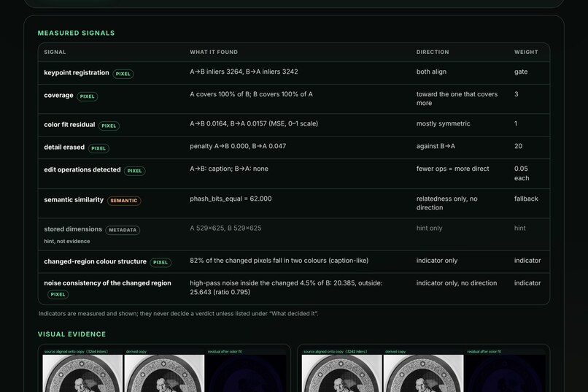Viewport: 588px width, 392px height.
Task: Click the detail erased weight value 20
Action: [x=518, y=146]
